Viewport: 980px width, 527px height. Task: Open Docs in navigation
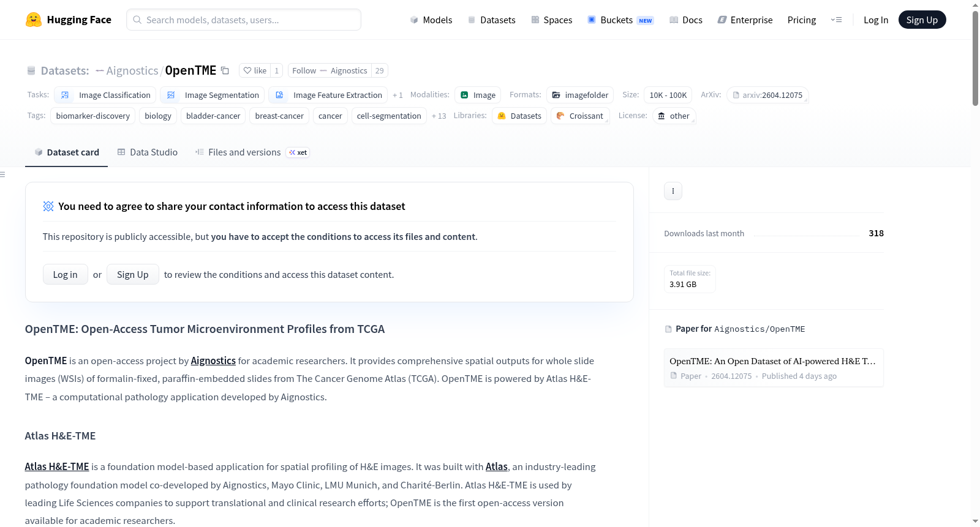pos(685,20)
